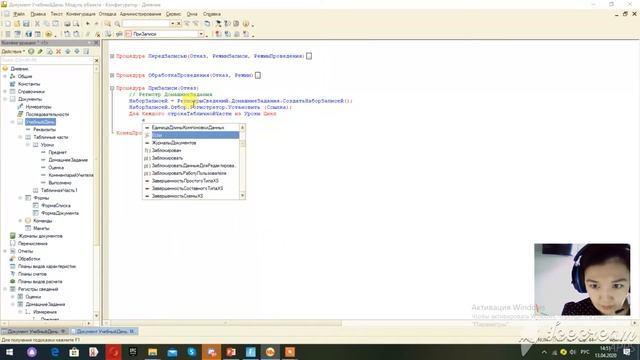
Task: Open the ПриЗаписи procedure dropdown
Action: [x=201, y=34]
